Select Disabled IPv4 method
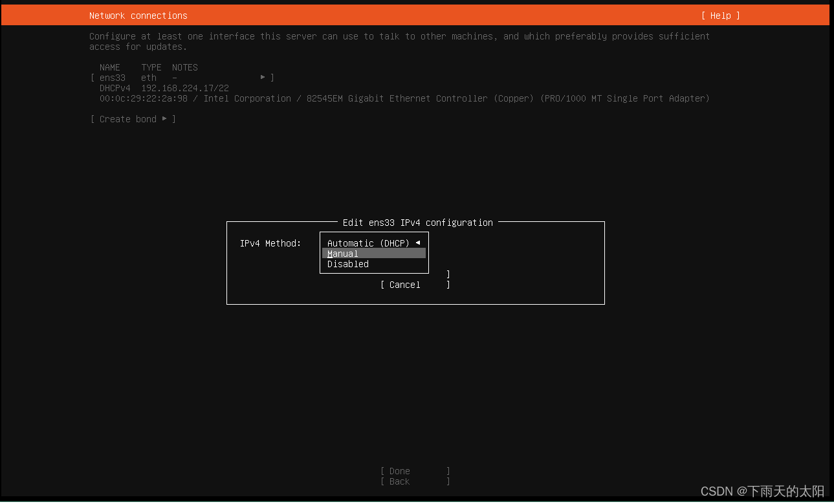Viewport: 834px width, 504px height. click(x=347, y=263)
